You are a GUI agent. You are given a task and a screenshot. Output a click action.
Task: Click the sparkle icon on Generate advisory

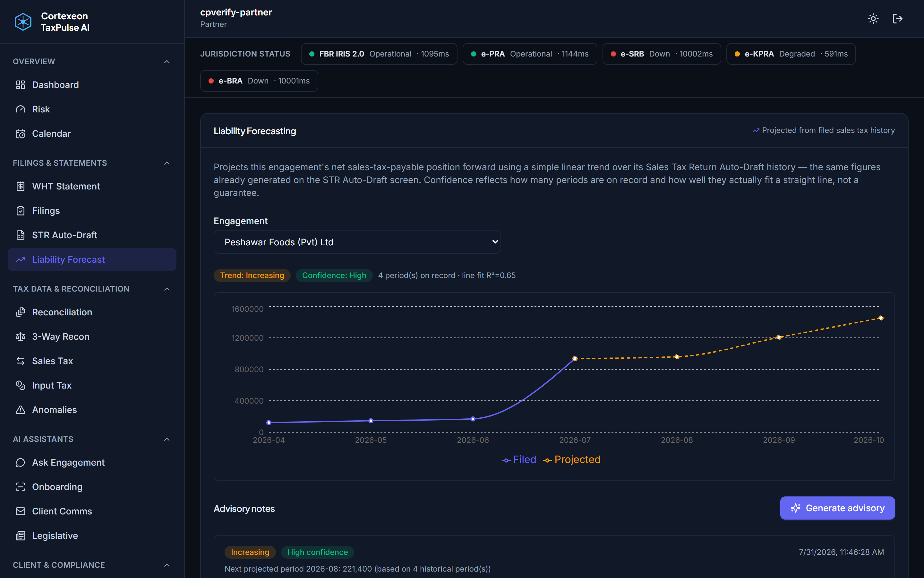(796, 508)
